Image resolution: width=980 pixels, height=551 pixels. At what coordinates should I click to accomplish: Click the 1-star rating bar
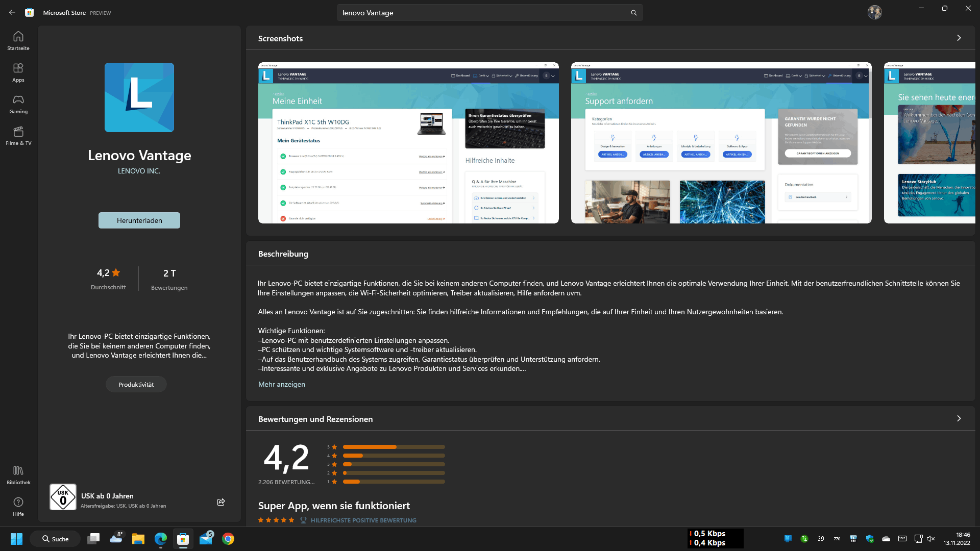tap(394, 482)
